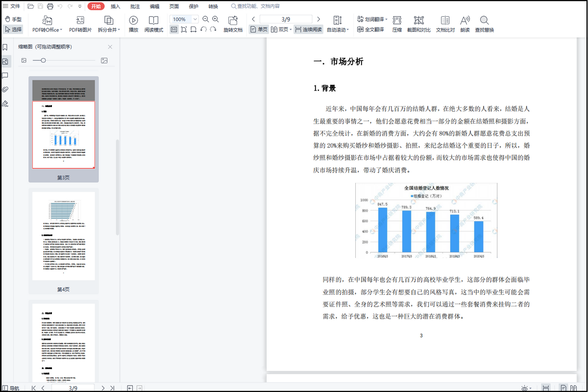588x392 pixels.
Task: Jump to first page in status bar
Action: tap(33, 388)
